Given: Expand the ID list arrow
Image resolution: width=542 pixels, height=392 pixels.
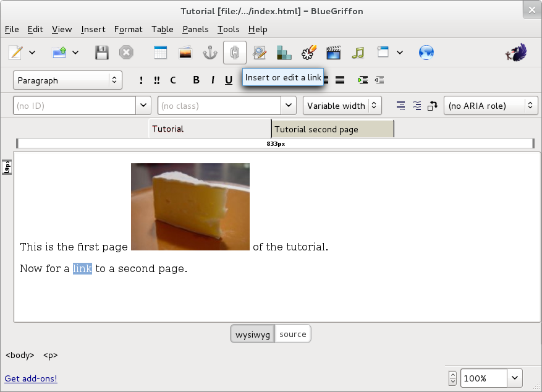Looking at the screenshot, I should coord(143,106).
